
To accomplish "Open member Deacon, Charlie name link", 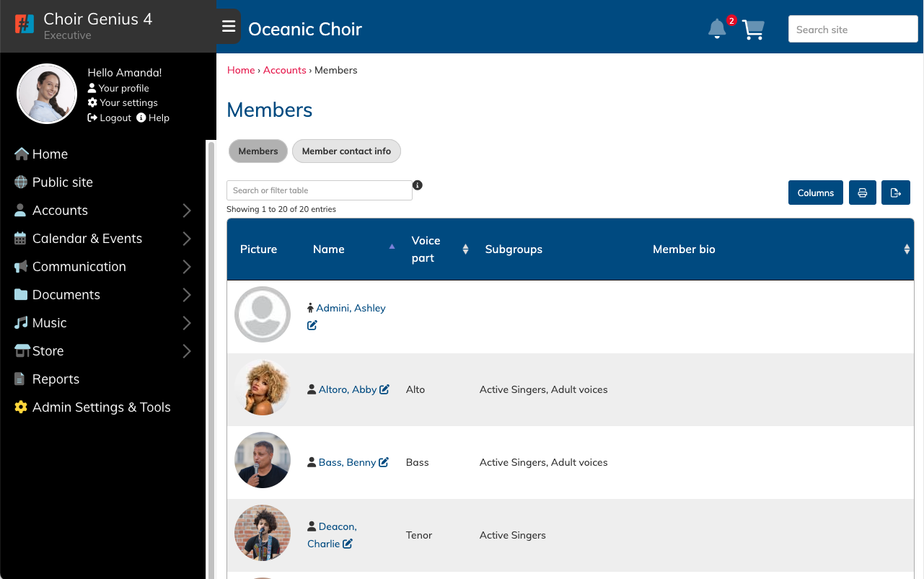I will point(332,535).
